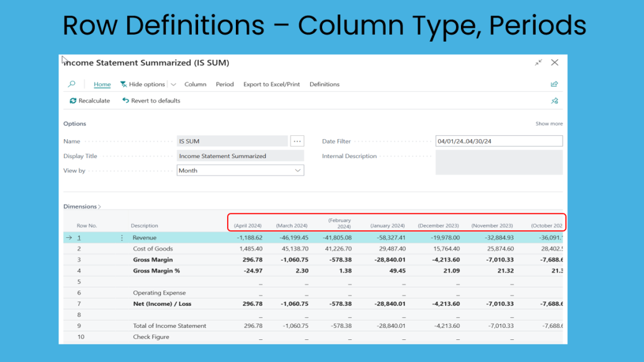The height and width of the screenshot is (362, 644).
Task: Click the Hide options filter icon
Action: [123, 84]
